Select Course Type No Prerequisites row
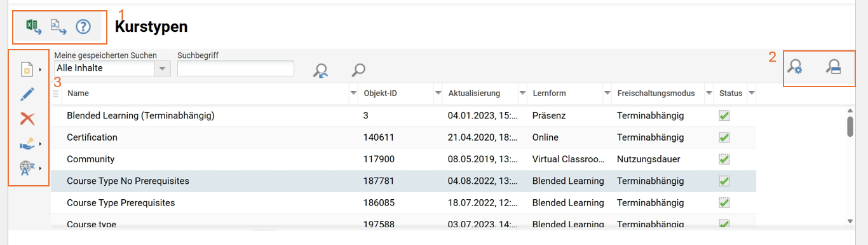The image size is (868, 245). point(403,181)
